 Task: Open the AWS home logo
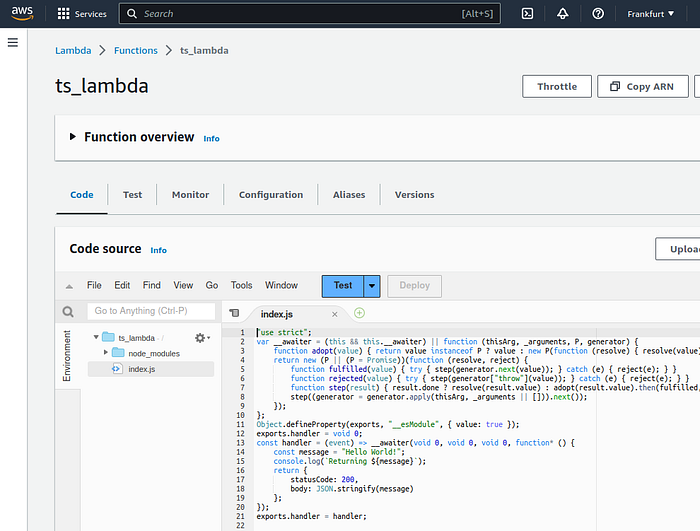click(22, 13)
